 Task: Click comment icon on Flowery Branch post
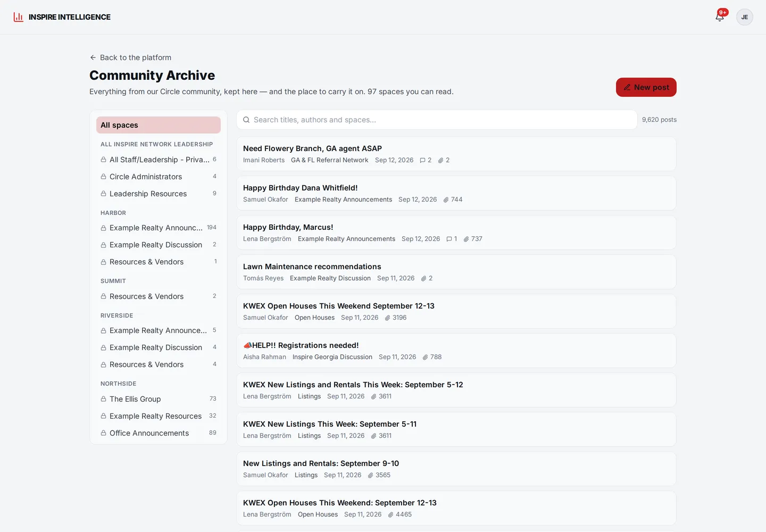[x=422, y=160]
